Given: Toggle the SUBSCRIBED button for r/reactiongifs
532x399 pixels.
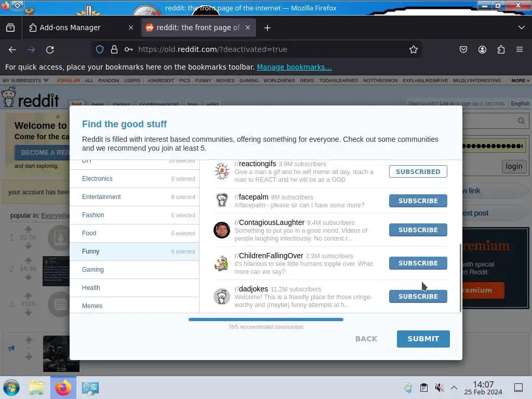Looking at the screenshot, I should click(x=418, y=171).
